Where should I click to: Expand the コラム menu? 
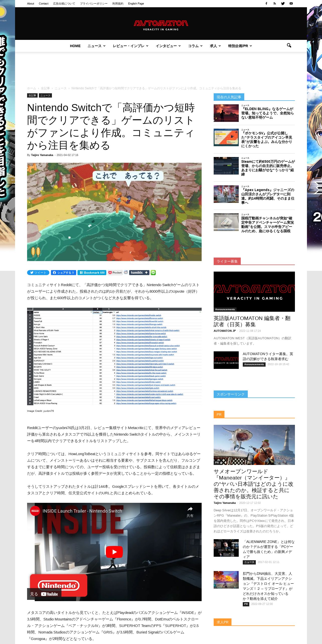click(x=195, y=46)
